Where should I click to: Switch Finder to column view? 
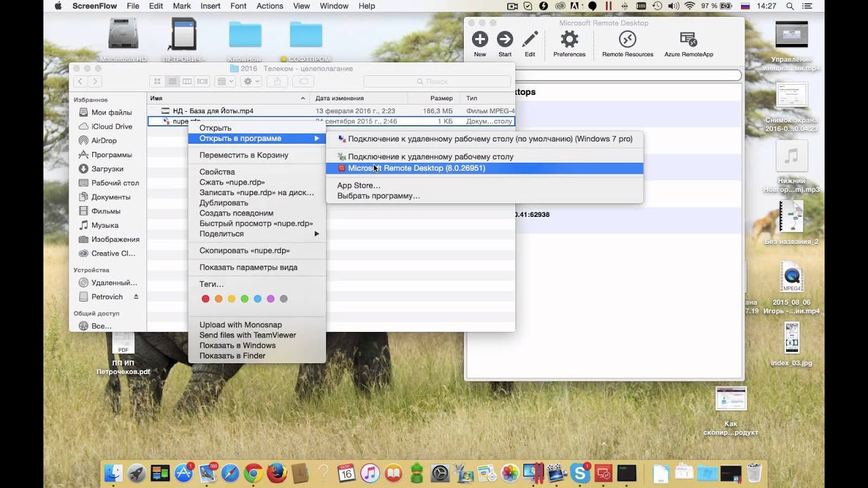tap(187, 81)
